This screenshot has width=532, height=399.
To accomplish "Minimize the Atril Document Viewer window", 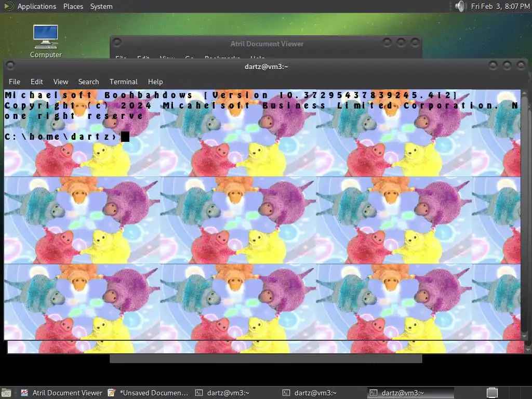I will click(387, 43).
